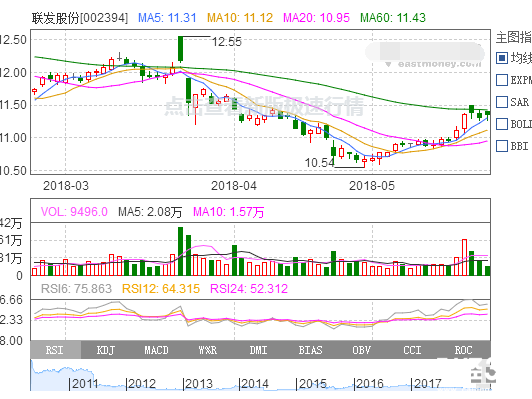Select the MACD indicator tab
This screenshot has width=532, height=399.
coord(157,350)
